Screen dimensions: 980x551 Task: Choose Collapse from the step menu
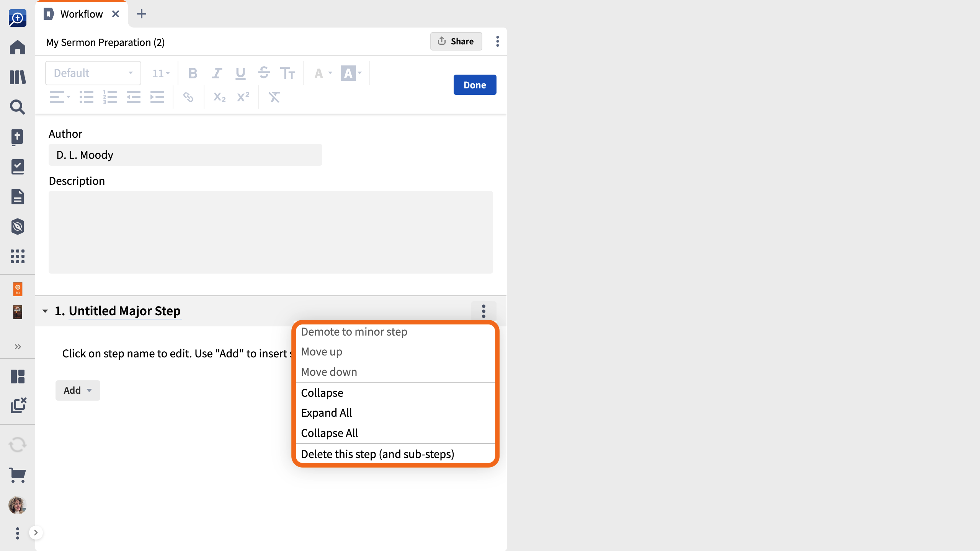(396, 393)
